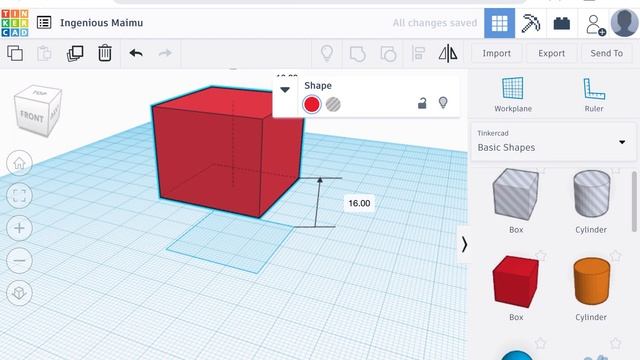Select Solid red color option
Image resolution: width=640 pixels, height=360 pixels.
tap(312, 104)
